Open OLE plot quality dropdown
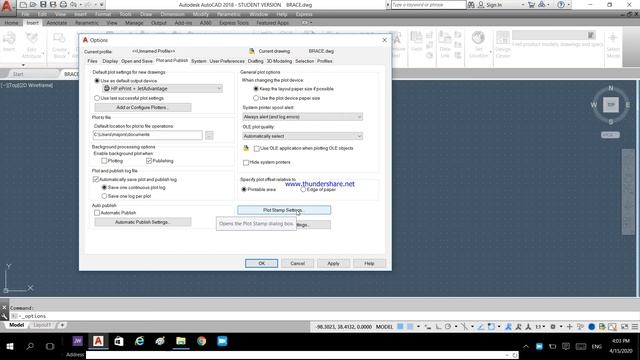The width and height of the screenshot is (640, 360). [x=302, y=136]
